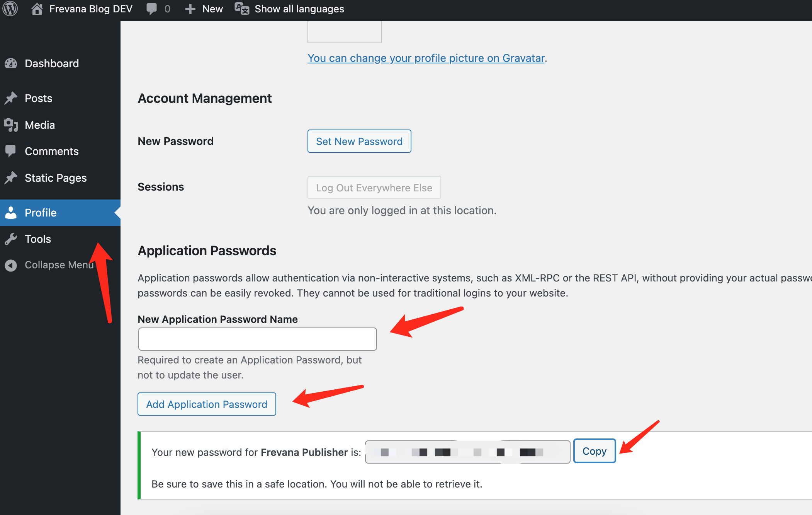The height and width of the screenshot is (515, 812).
Task: Click the translation icon for languages
Action: [242, 9]
